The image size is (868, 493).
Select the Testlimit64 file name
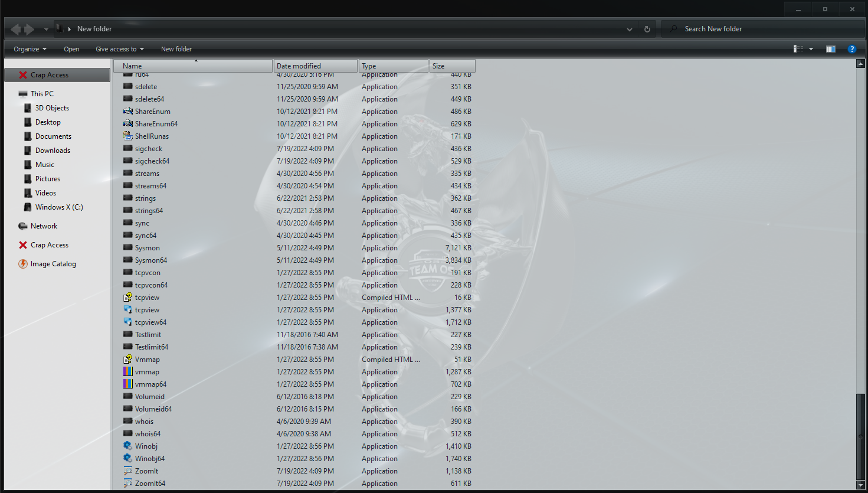(152, 347)
